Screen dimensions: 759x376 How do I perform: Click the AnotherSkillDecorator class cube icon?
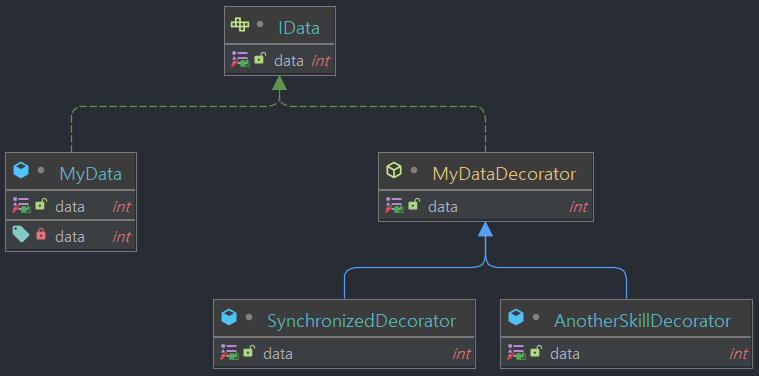(516, 317)
